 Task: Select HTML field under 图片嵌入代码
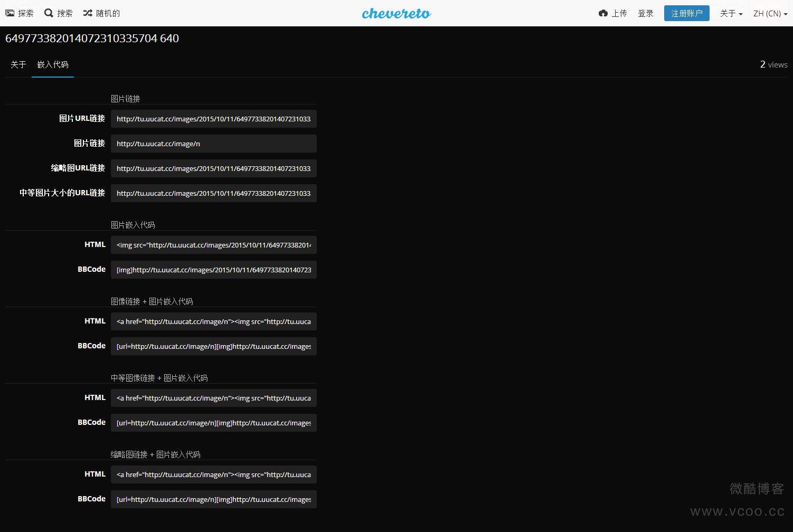coord(213,245)
